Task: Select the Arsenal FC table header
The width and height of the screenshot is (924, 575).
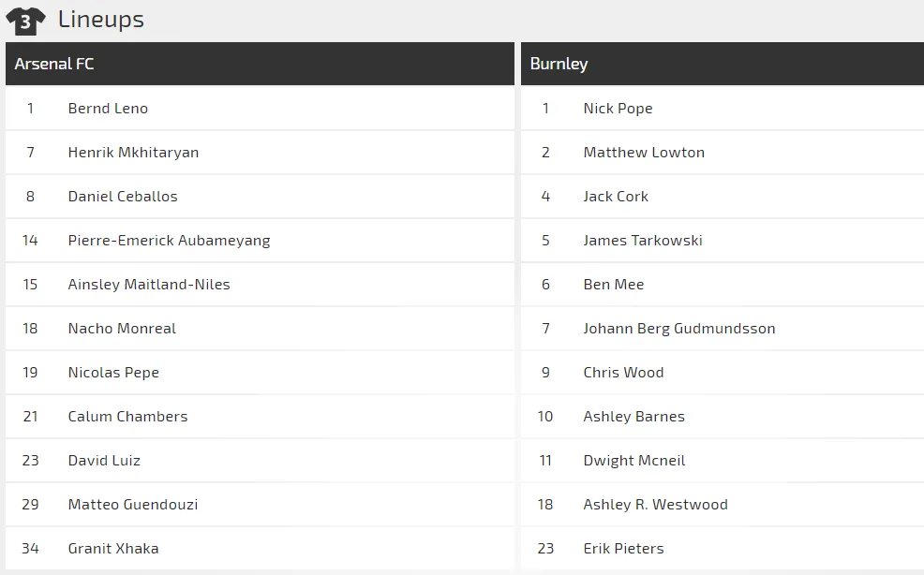Action: click(x=54, y=64)
